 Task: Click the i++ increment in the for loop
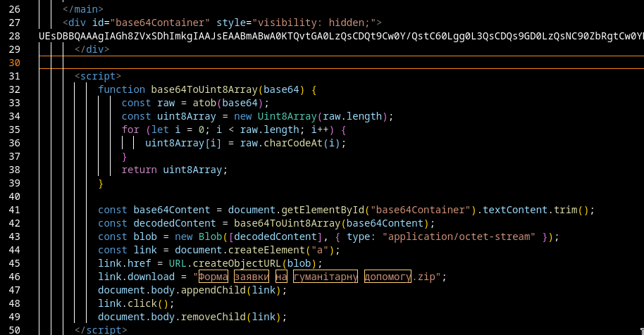320,129
